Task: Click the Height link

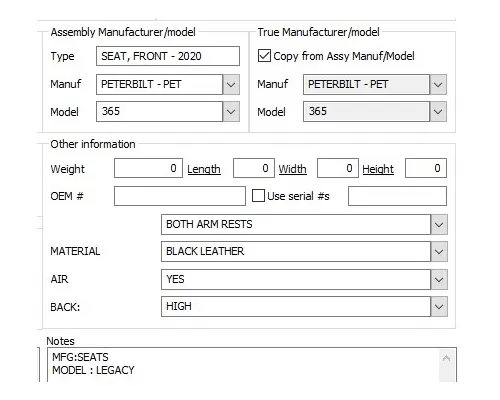Action: click(378, 169)
